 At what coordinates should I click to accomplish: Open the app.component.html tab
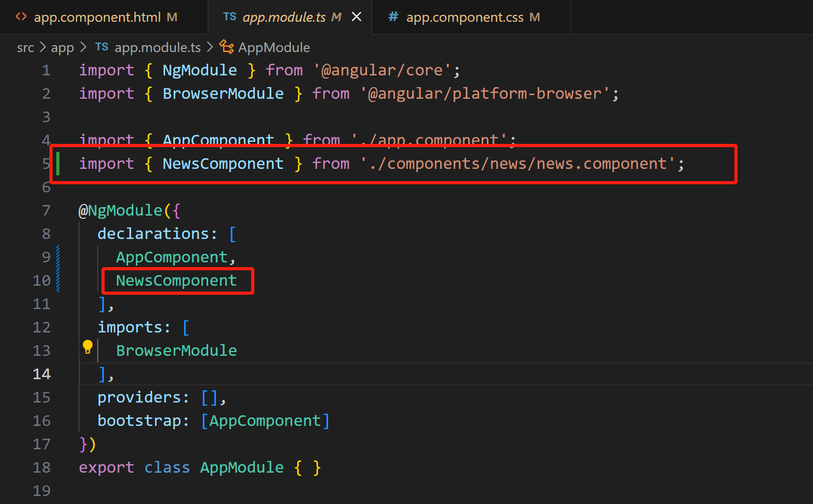97,17
